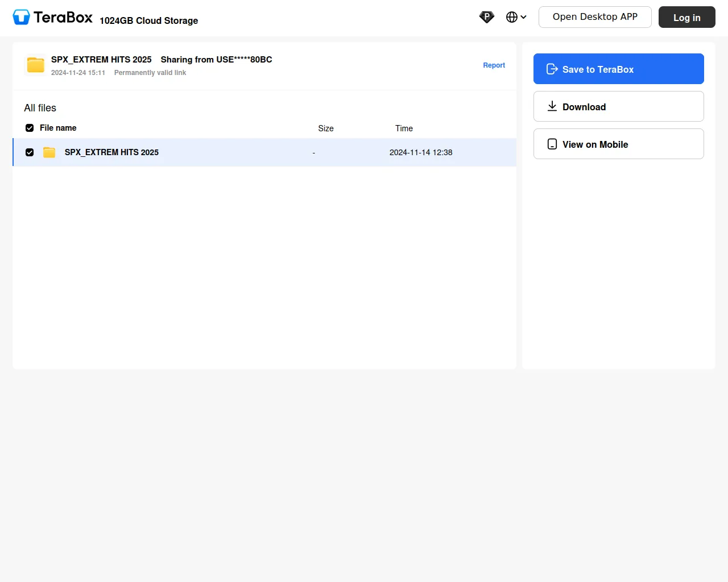The height and width of the screenshot is (582, 728).
Task: Open the SPX_EXTREM HITS 2025 folder in list
Action: click(111, 152)
